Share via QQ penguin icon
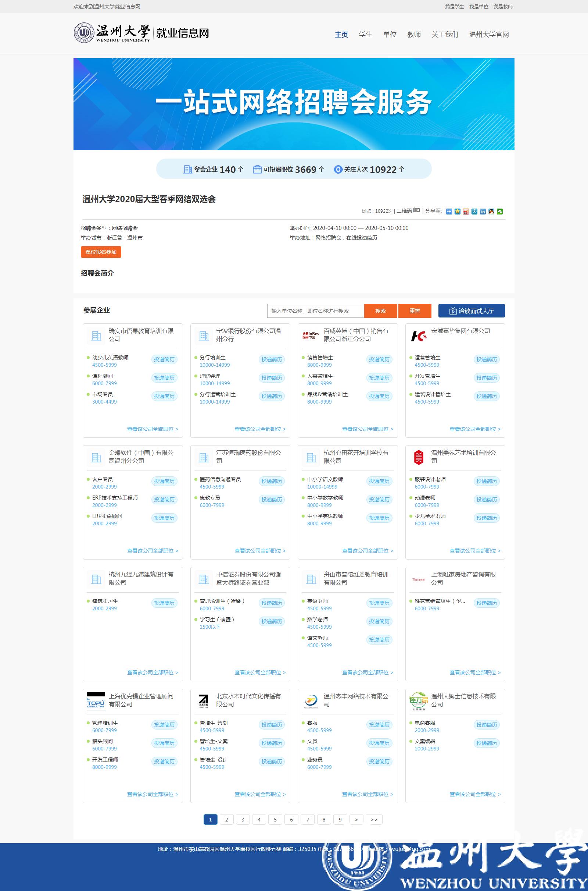This screenshot has height=891, width=588. (x=491, y=212)
